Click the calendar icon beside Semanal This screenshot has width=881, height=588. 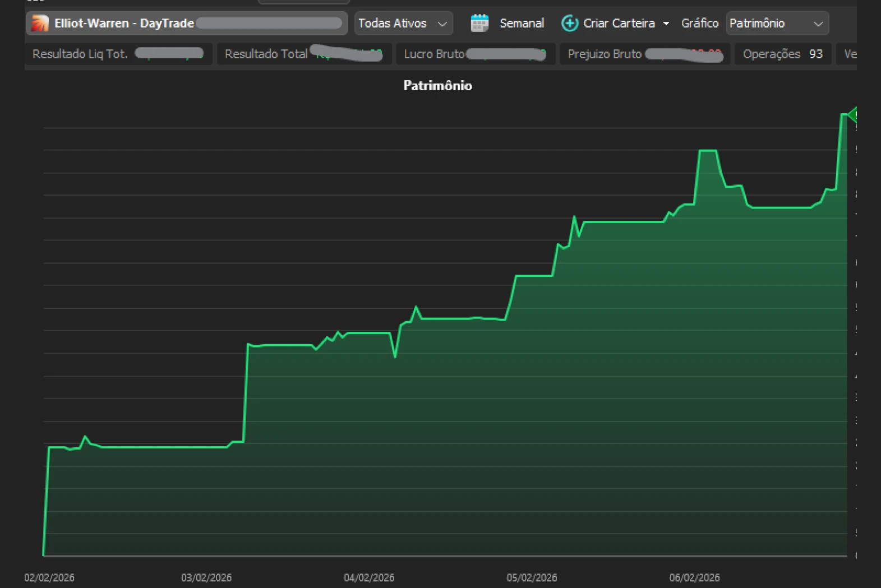[480, 24]
